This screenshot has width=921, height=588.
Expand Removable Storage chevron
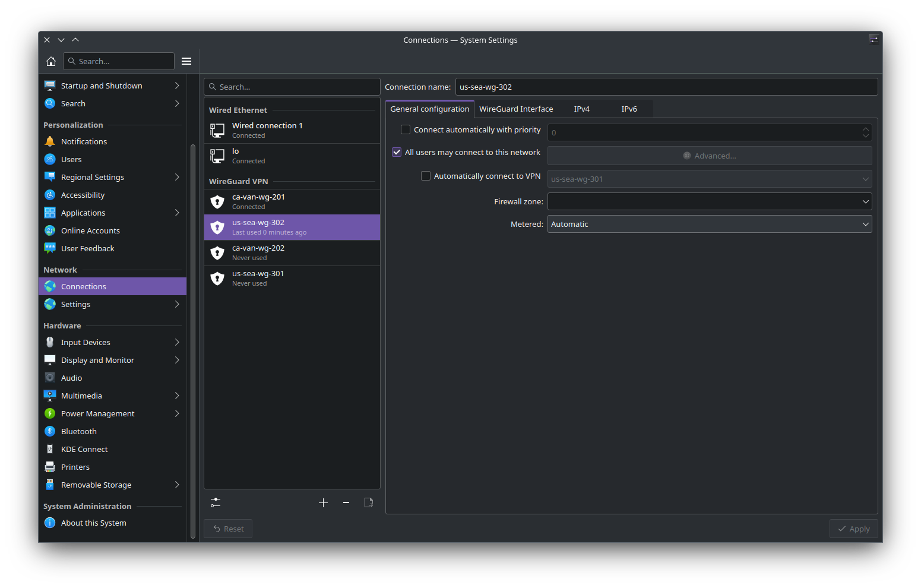(x=177, y=485)
